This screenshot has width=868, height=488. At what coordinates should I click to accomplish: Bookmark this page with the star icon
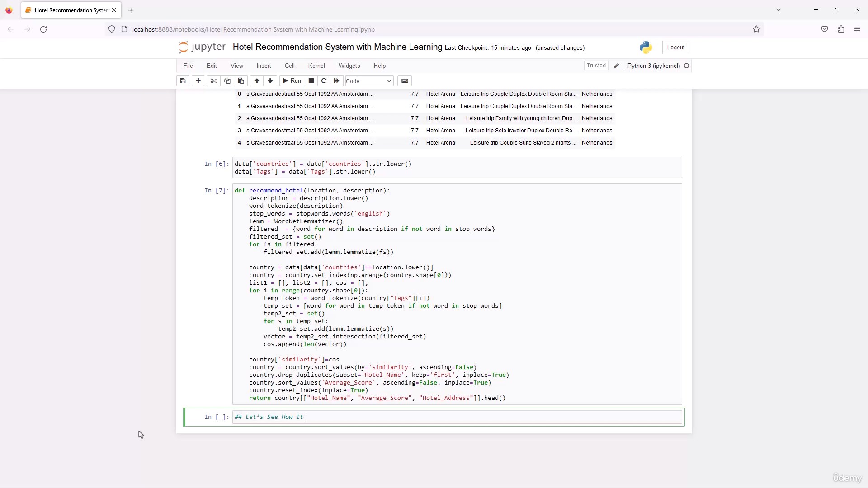pos(756,29)
